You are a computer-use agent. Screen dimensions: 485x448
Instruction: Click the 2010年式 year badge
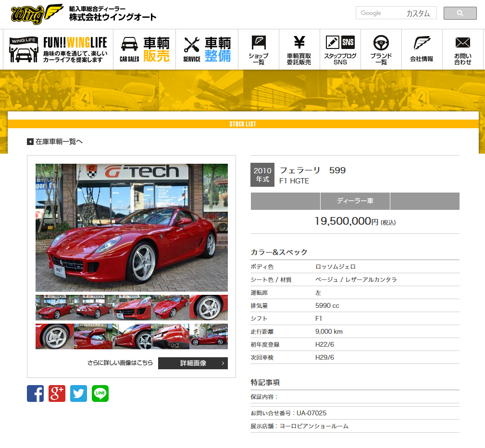click(x=262, y=175)
